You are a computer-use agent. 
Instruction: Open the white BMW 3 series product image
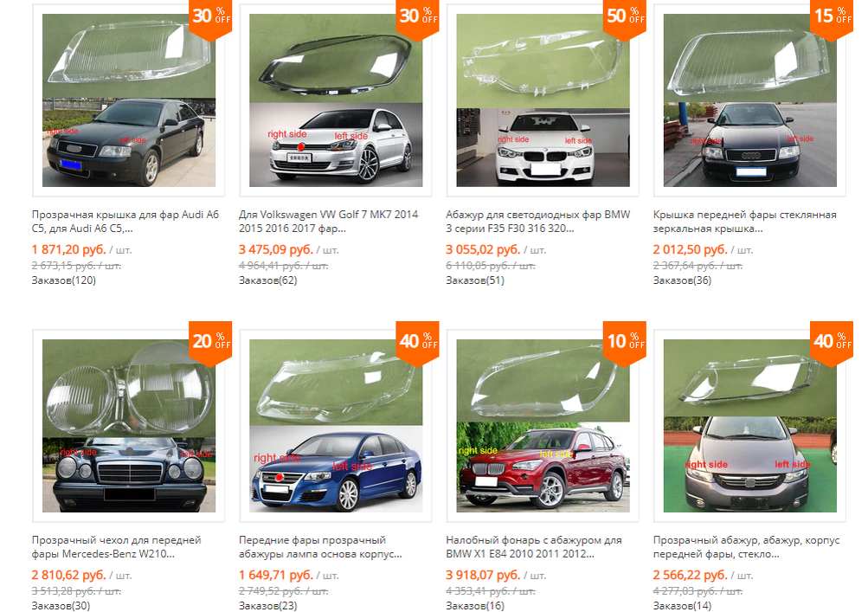[543, 100]
